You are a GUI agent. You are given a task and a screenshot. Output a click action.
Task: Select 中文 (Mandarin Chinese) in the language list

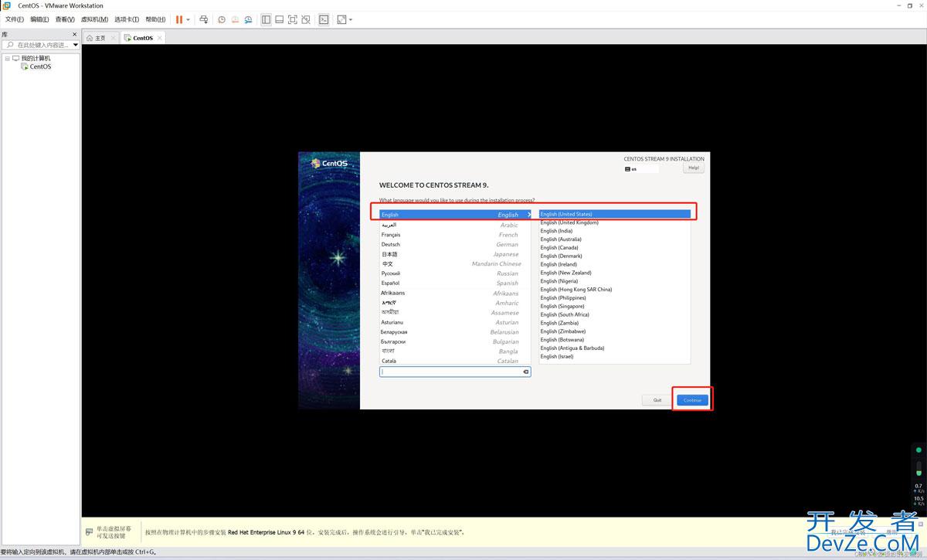click(457, 263)
